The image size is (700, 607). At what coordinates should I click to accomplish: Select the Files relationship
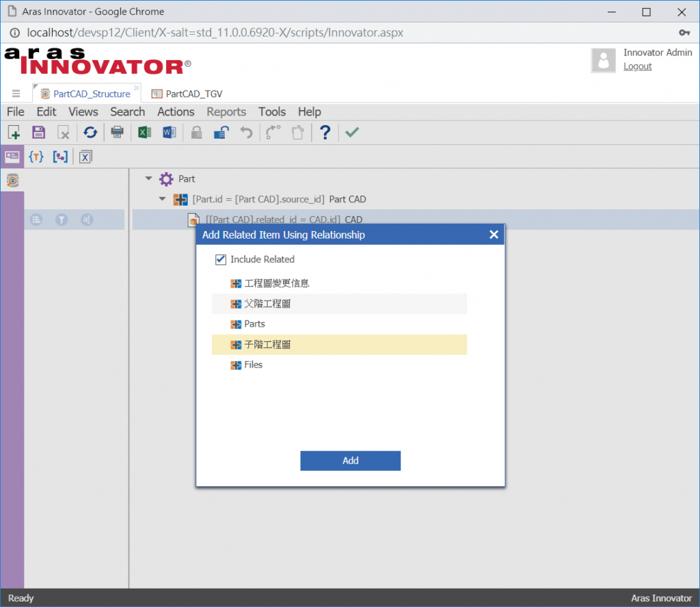coord(339,365)
